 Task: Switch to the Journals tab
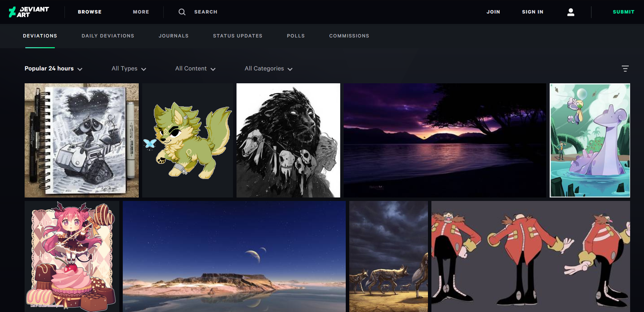tap(173, 36)
